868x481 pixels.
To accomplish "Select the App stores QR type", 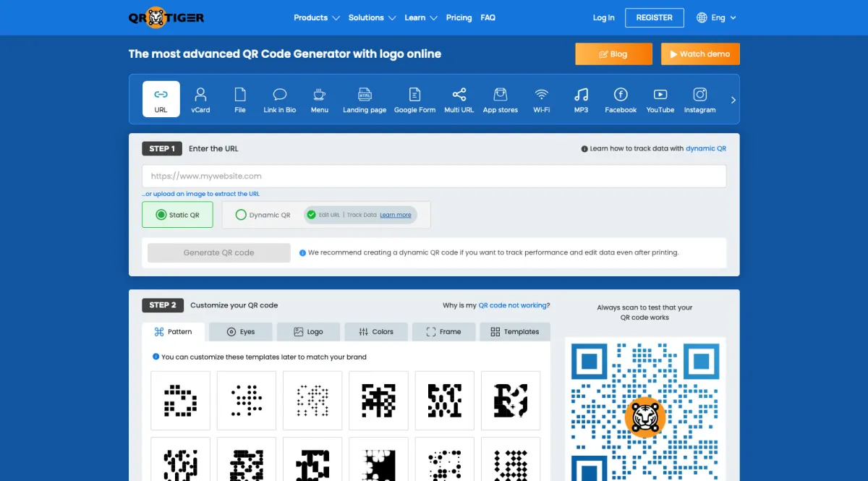I will (x=501, y=99).
